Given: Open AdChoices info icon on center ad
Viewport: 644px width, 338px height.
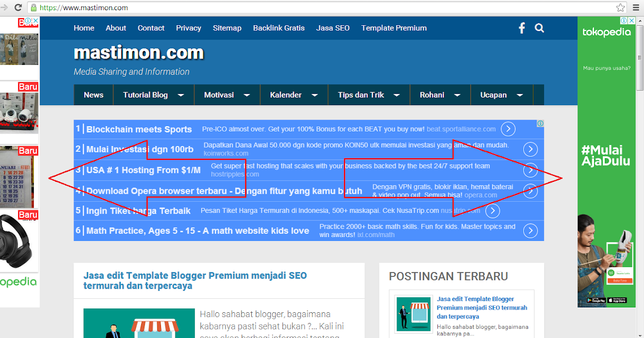Looking at the screenshot, I should (540, 123).
